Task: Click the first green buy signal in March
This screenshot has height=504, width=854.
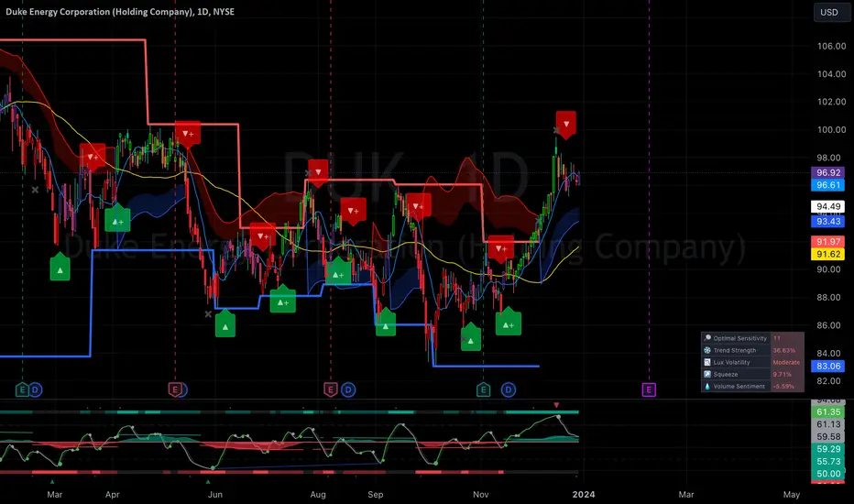Action: click(x=60, y=268)
